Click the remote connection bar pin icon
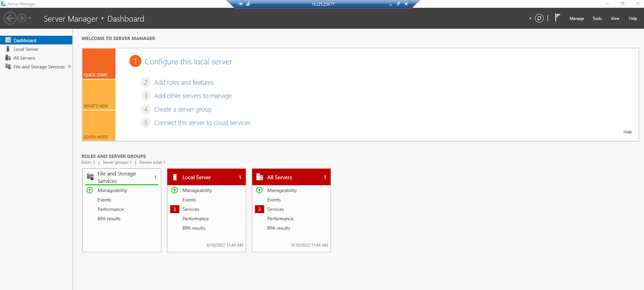This screenshot has height=290, width=644. (241, 4)
